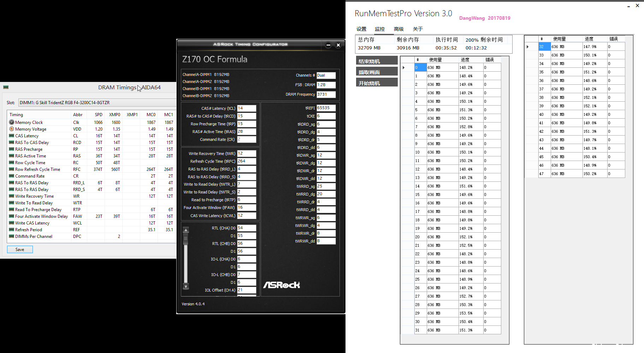Click the RTL (CHA) D0 field

[x=247, y=228]
